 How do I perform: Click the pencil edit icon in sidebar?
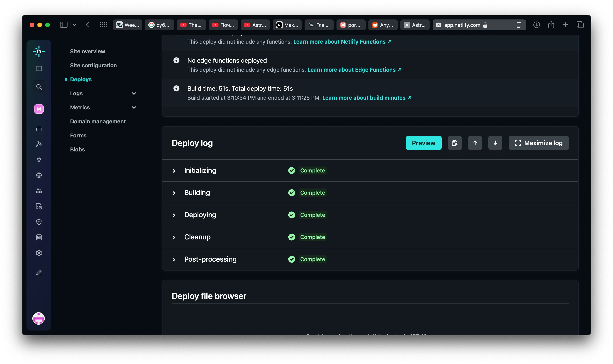pos(39,273)
